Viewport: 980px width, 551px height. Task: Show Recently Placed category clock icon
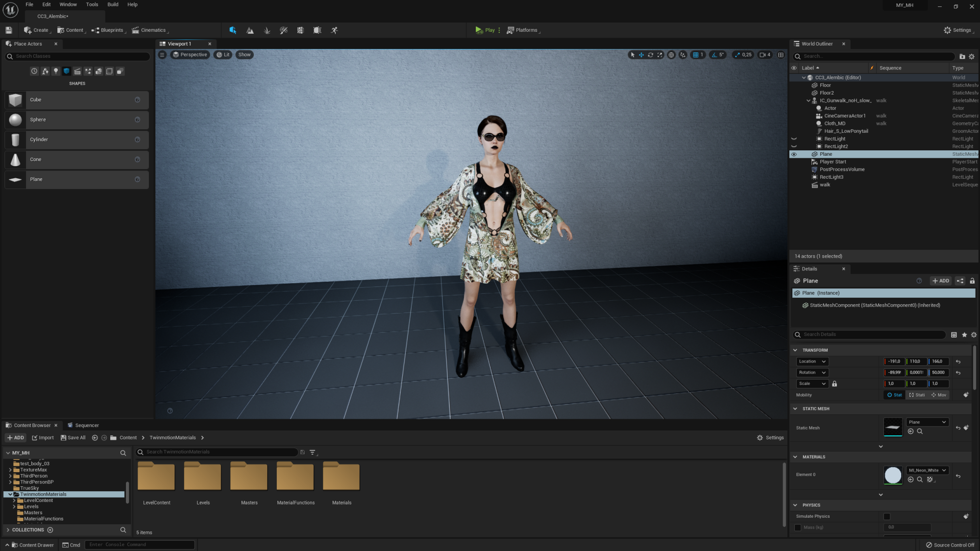34,72
